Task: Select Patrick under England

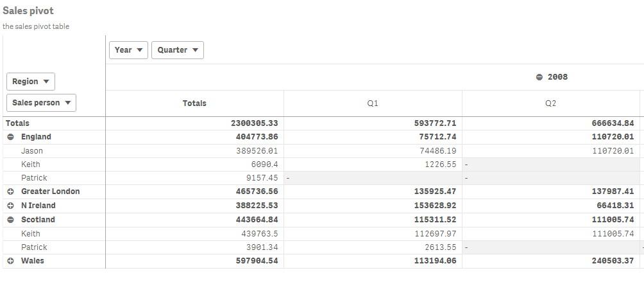Action: [34, 178]
